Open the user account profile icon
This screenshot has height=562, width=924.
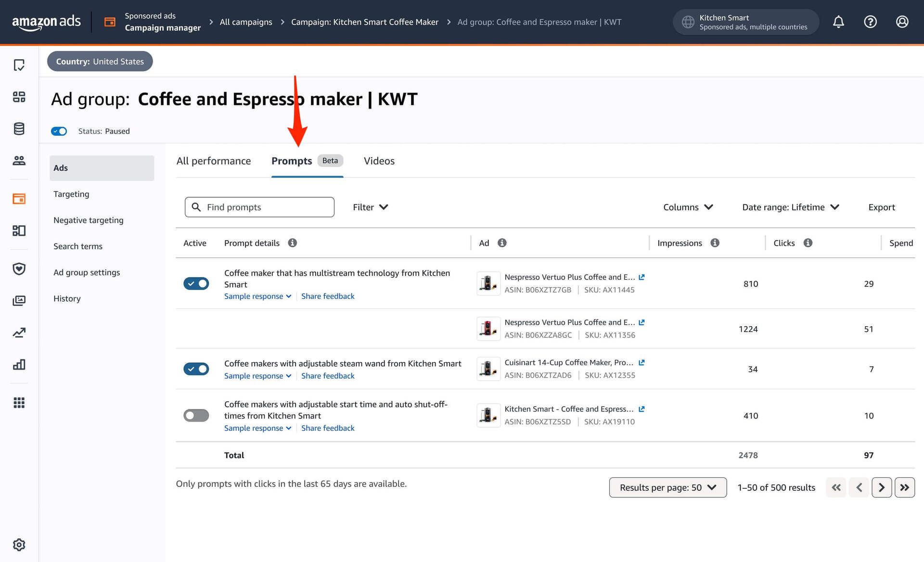tap(902, 22)
